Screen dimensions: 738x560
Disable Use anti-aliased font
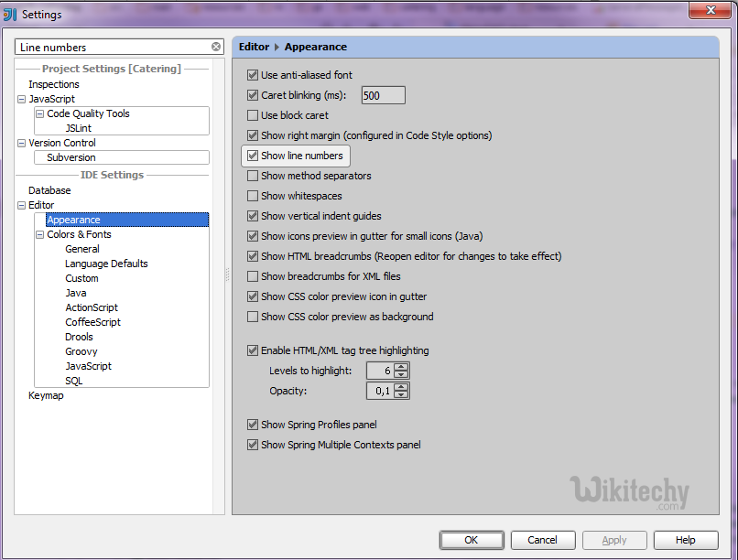click(254, 75)
